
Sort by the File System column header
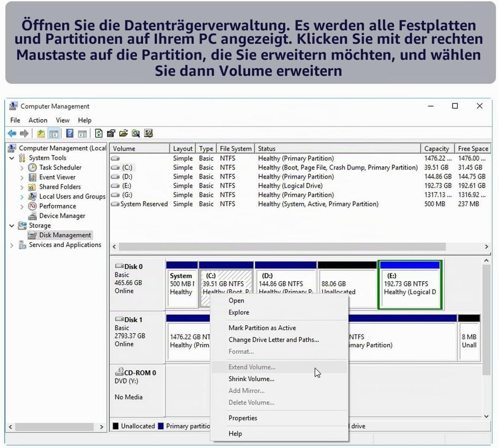pyautogui.click(x=236, y=149)
